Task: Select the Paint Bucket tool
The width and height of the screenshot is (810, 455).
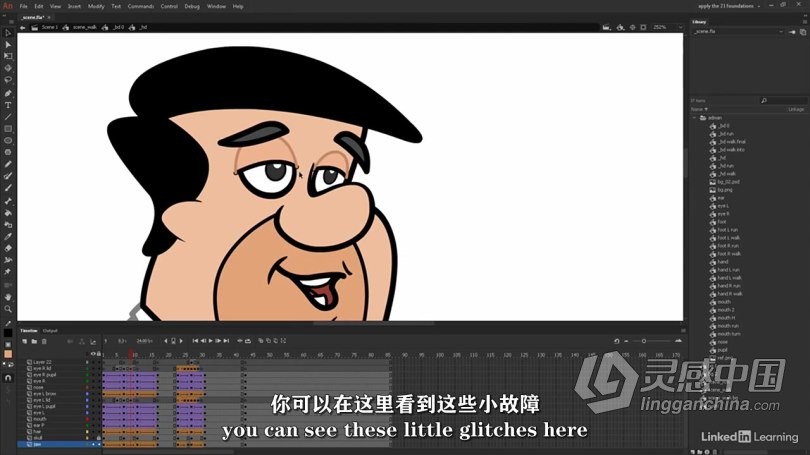Action: (x=8, y=213)
